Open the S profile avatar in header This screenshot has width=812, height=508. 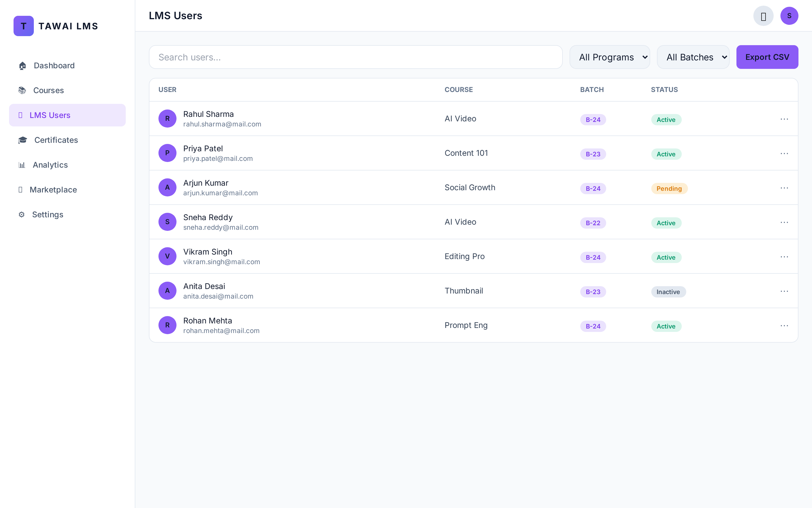click(789, 16)
